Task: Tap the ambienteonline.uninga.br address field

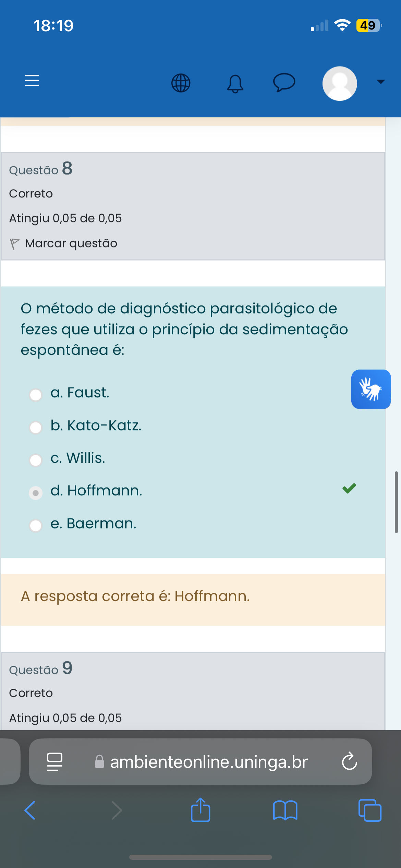Action: pyautogui.click(x=209, y=762)
